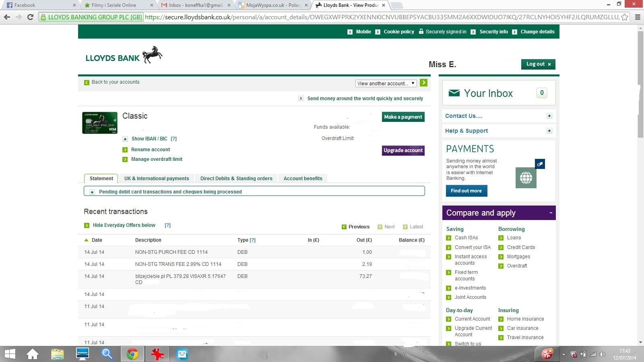This screenshot has height=362, width=644.
Task: Open Security info link
Action: [493, 32]
